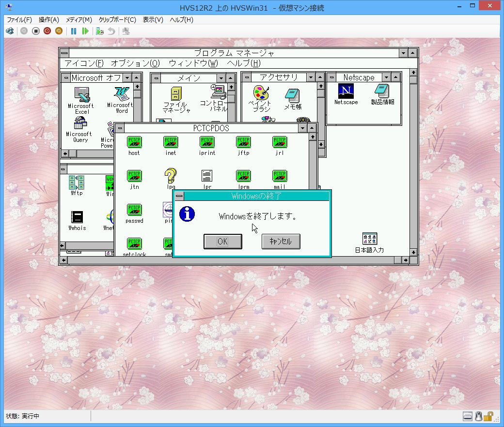Open the Netscape group control menu box

(x=331, y=77)
